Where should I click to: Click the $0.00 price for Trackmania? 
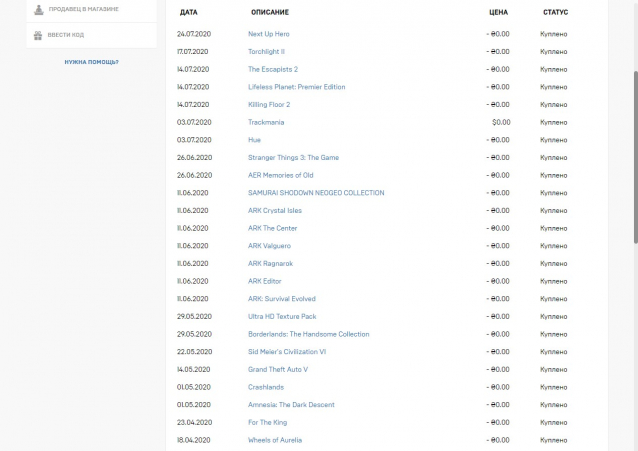501,122
